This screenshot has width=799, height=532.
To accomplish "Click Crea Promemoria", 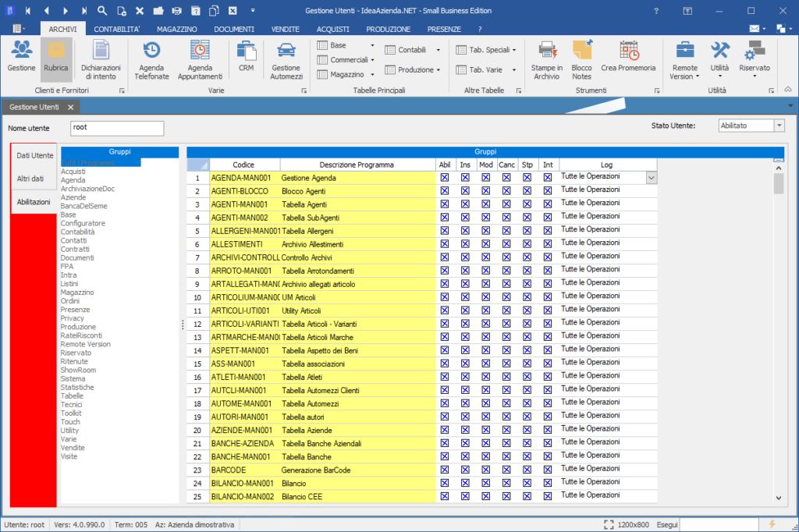I will (628, 57).
